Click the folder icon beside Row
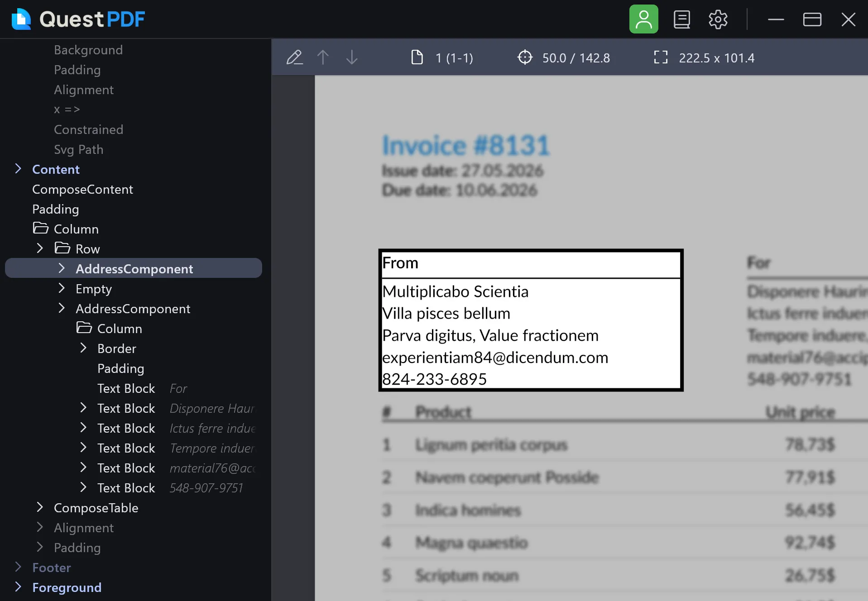The width and height of the screenshot is (868, 601). [62, 248]
